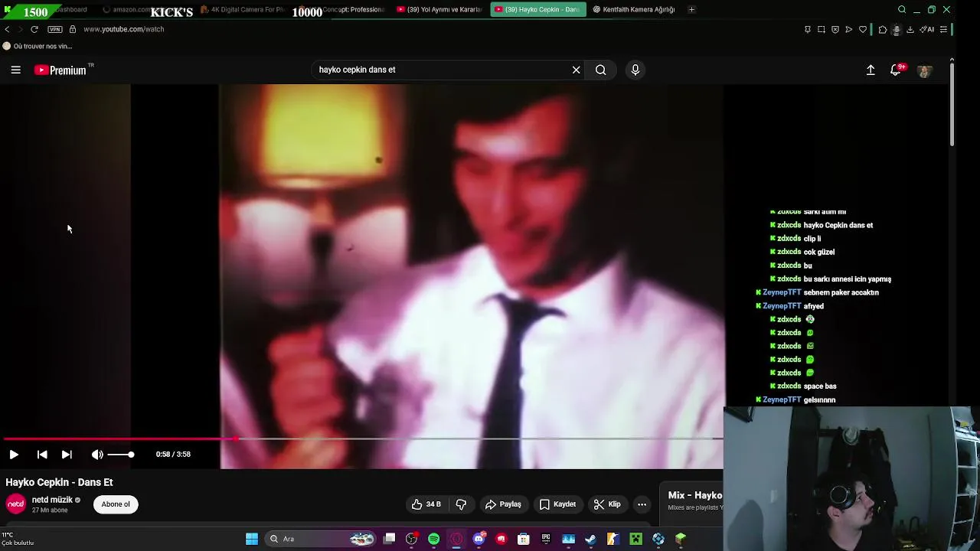
Task: Open Microsoft Store taskbar icon
Action: (524, 539)
